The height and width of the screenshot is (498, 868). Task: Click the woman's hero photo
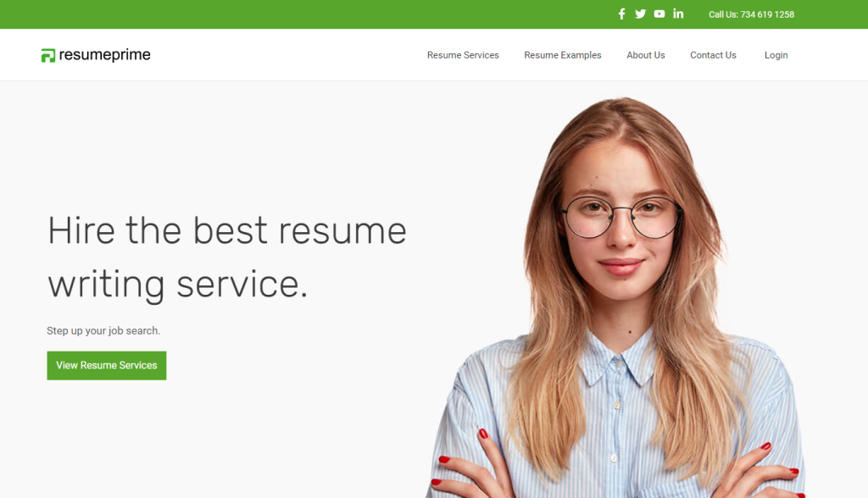click(x=617, y=299)
